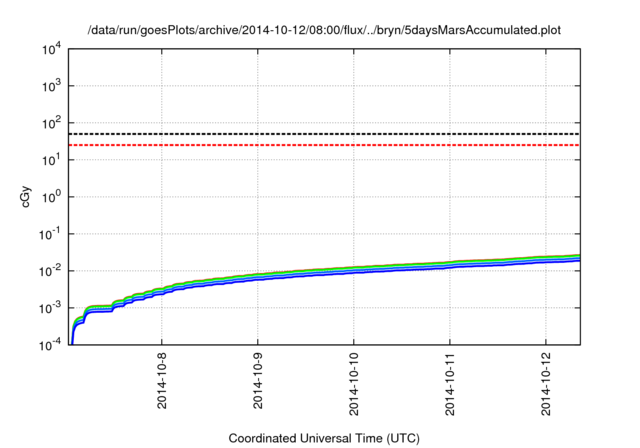Click the cGy y-axis label

point(25,197)
